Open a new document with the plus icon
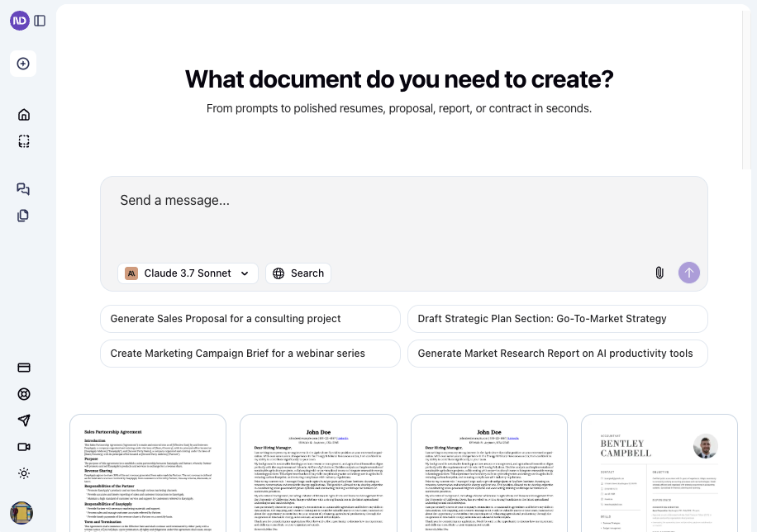The height and width of the screenshot is (532, 757). point(23,64)
